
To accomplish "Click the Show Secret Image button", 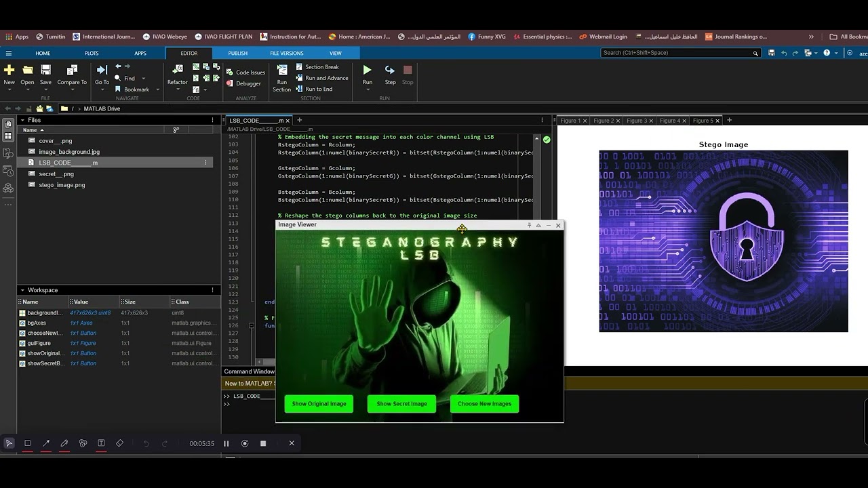I will pos(401,404).
